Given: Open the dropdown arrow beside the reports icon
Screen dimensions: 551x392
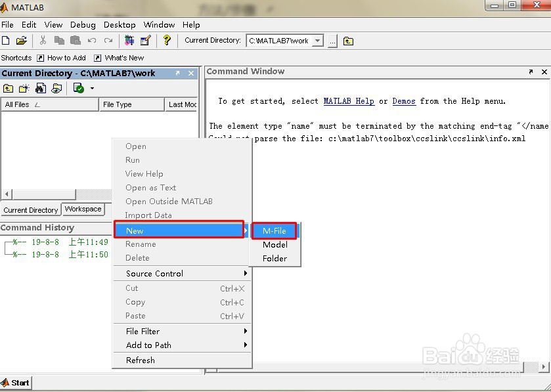Looking at the screenshot, I should pos(92,88).
